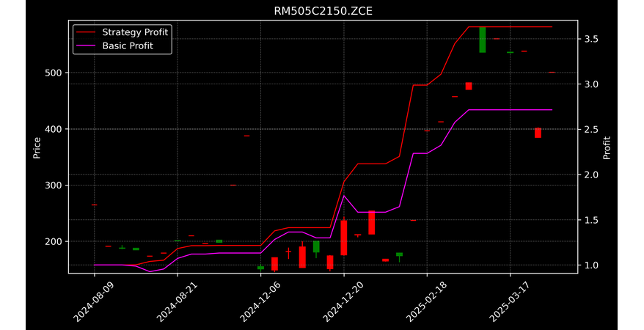Click the 2.5 profit tick label
The width and height of the screenshot is (644, 330).
pyautogui.click(x=590, y=129)
